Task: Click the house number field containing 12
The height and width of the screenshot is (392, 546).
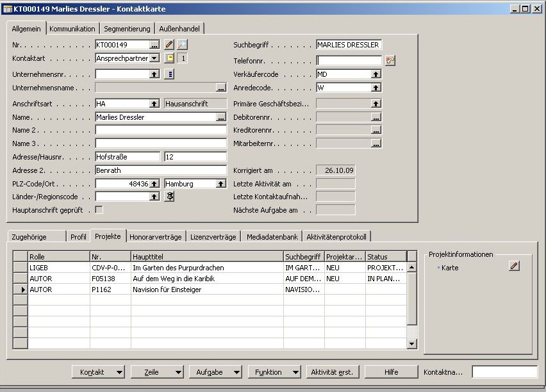Action: click(195, 157)
